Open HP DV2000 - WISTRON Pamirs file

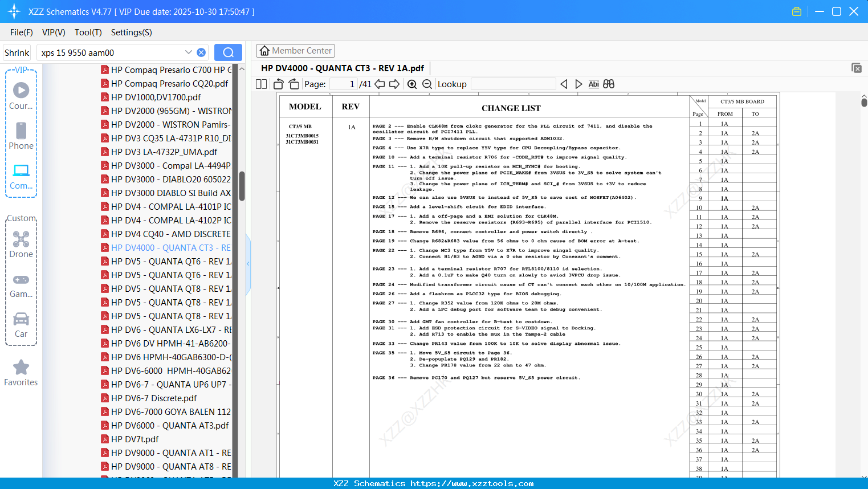(166, 124)
